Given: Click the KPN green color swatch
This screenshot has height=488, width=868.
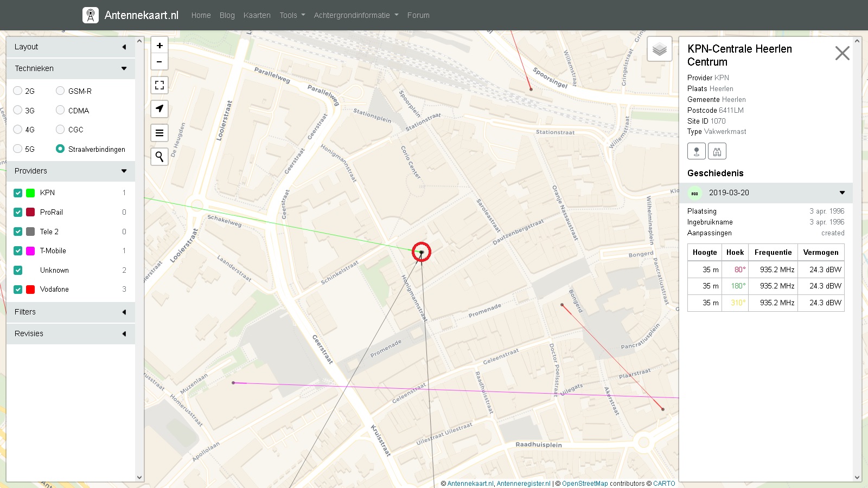Looking at the screenshot, I should click(x=30, y=193).
